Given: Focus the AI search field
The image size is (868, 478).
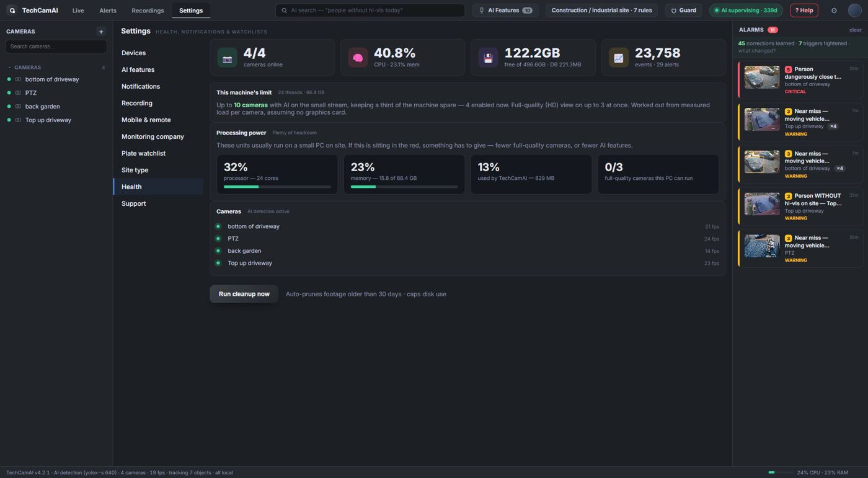Looking at the screenshot, I should (x=370, y=11).
